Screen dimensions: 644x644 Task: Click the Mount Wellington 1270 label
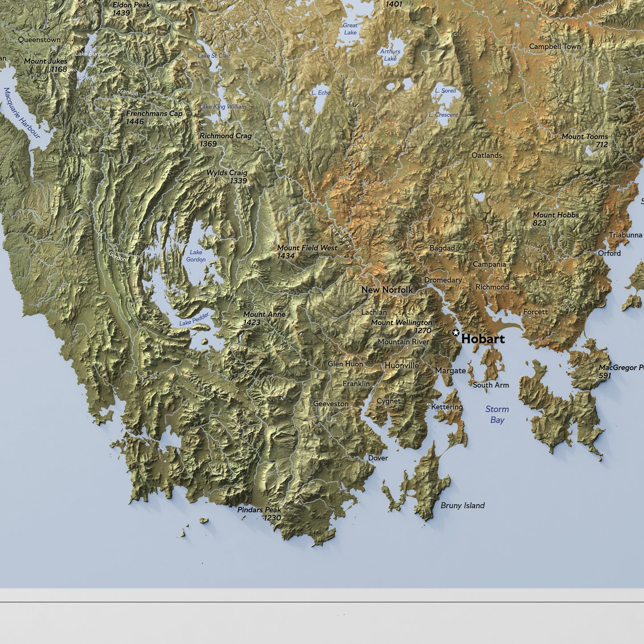pyautogui.click(x=401, y=326)
